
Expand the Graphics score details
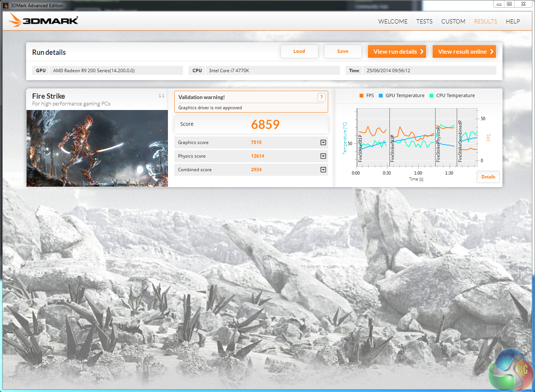(x=323, y=143)
